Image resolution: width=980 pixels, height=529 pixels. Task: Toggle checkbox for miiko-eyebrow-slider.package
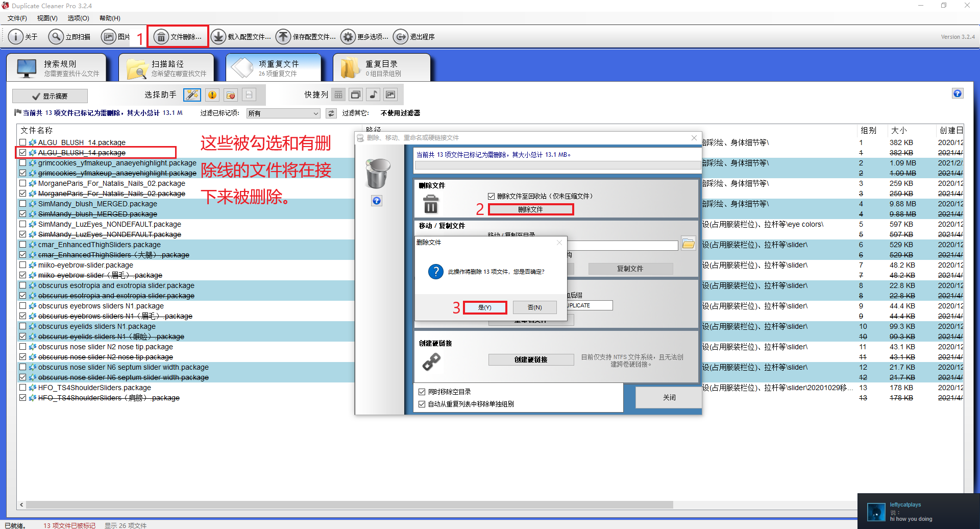22,265
